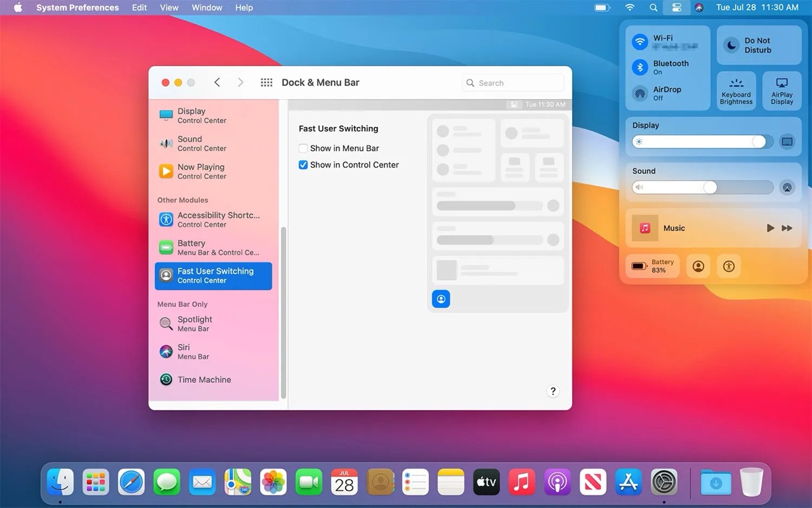This screenshot has height=508, width=812.
Task: Click Accessibility Shortcuts icon in Control Center
Action: 729,267
